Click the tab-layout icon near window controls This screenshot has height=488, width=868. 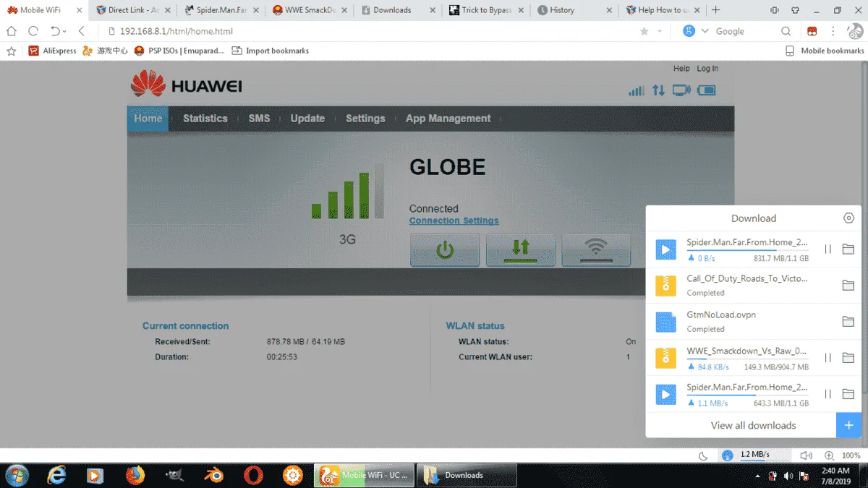(775, 10)
